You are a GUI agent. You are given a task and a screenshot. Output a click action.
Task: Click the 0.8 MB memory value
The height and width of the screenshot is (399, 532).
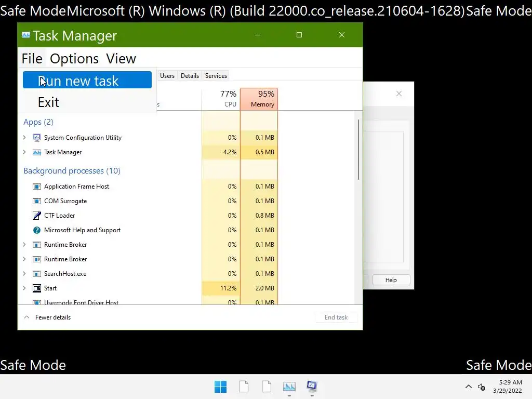[x=264, y=216]
